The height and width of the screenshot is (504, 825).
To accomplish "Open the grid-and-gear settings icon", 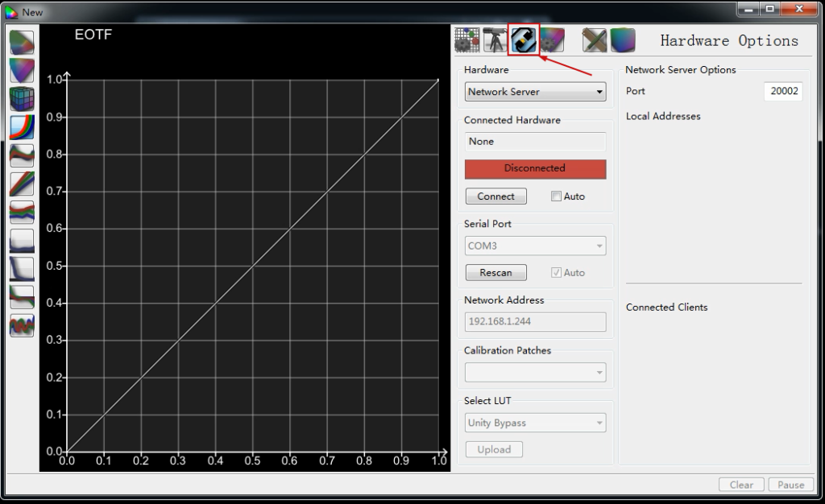I will click(x=467, y=40).
